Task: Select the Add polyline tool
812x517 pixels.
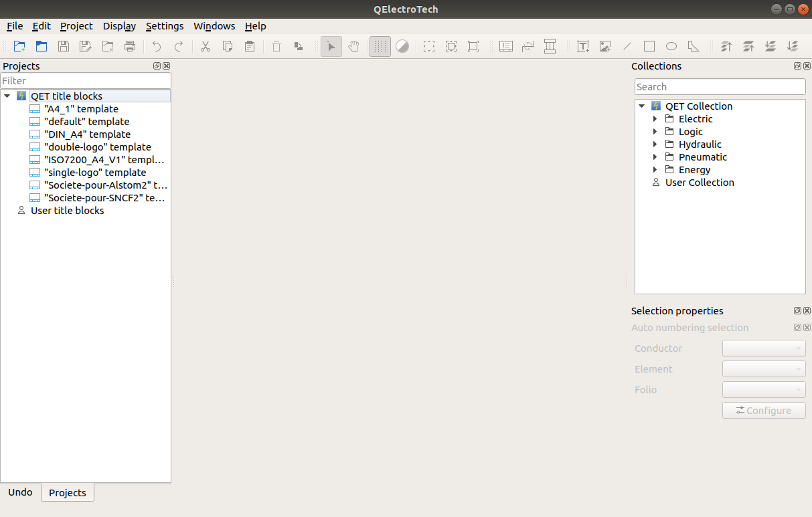Action: pos(694,46)
